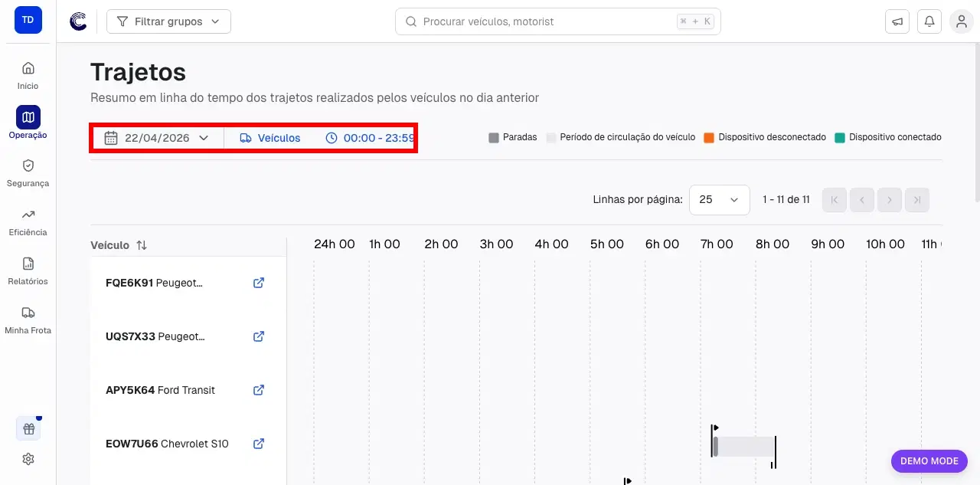
Task: Click the vertical page scrollbar
Action: [x=976, y=123]
